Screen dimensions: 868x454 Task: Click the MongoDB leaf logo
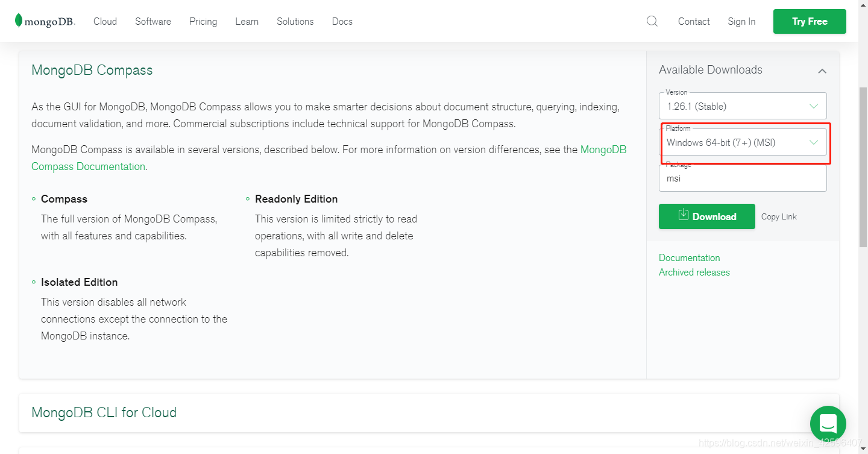coord(45,20)
